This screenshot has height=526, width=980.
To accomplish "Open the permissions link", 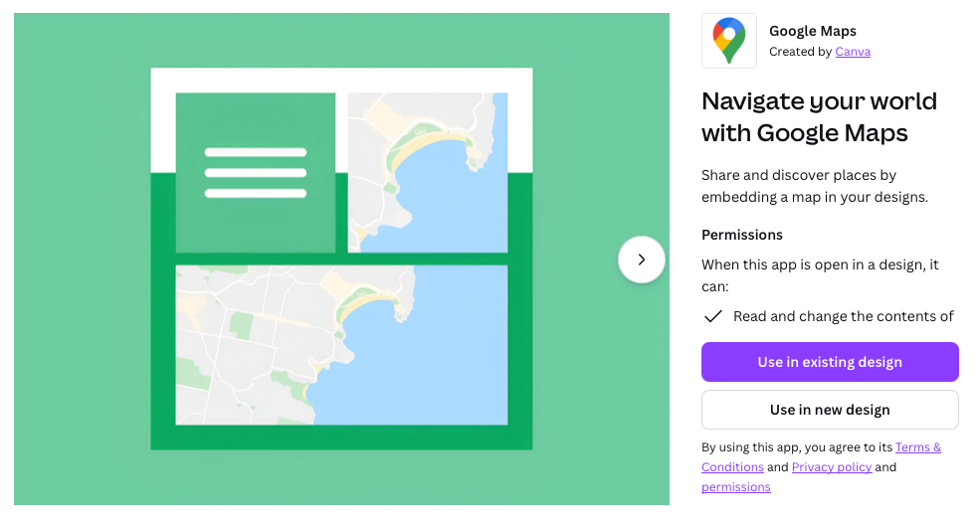I will 735,487.
